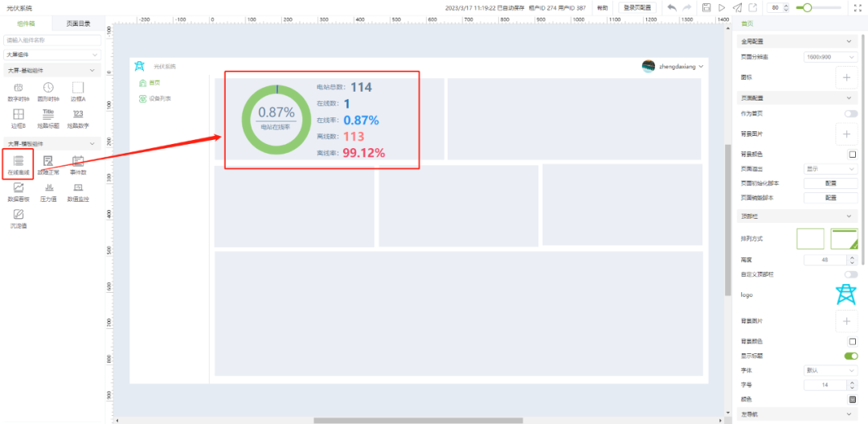Click the 请输入组件名称 search field
The image size is (868, 424).
[52, 40]
